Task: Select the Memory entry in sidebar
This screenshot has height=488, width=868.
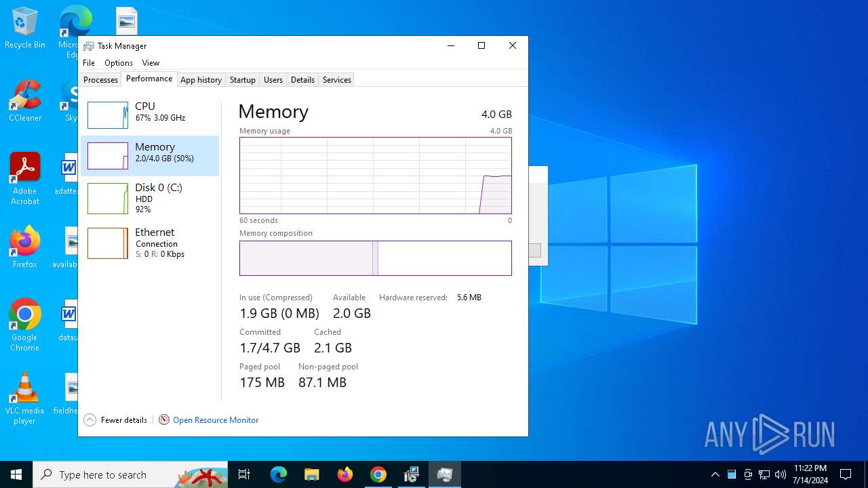Action: point(150,155)
